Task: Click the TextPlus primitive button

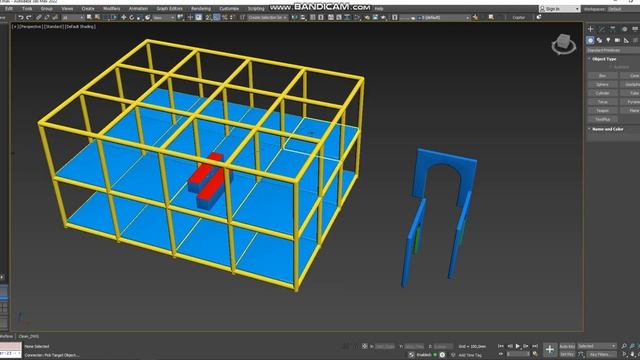Action: tap(602, 119)
